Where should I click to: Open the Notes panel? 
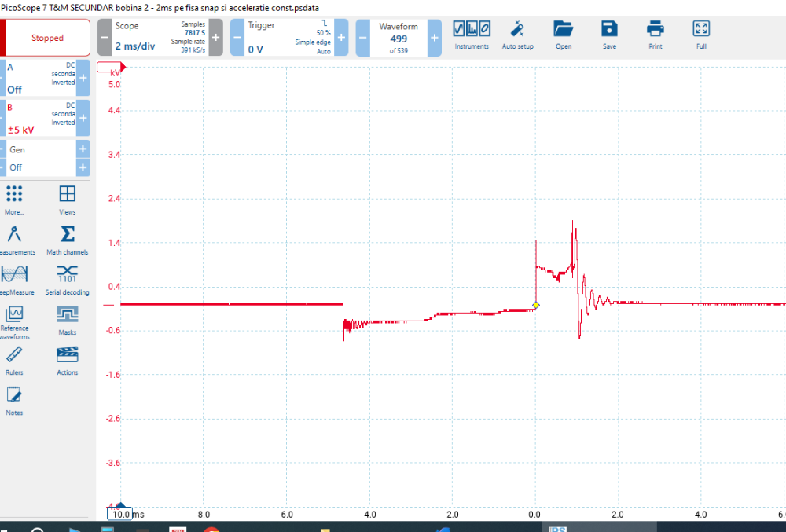point(14,401)
